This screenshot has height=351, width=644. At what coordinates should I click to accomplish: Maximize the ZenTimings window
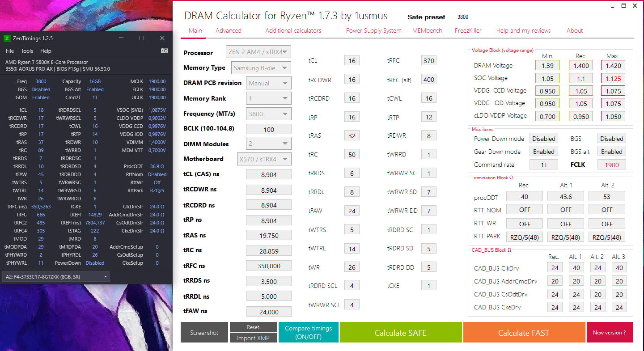(142, 38)
